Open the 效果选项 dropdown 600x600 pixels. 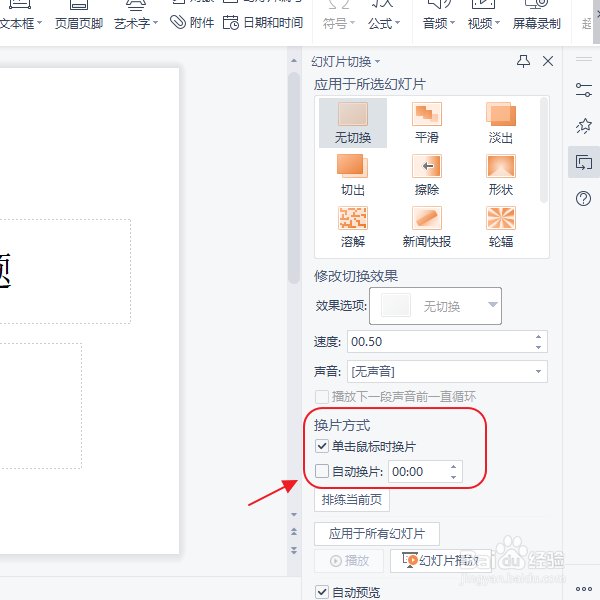tap(435, 306)
